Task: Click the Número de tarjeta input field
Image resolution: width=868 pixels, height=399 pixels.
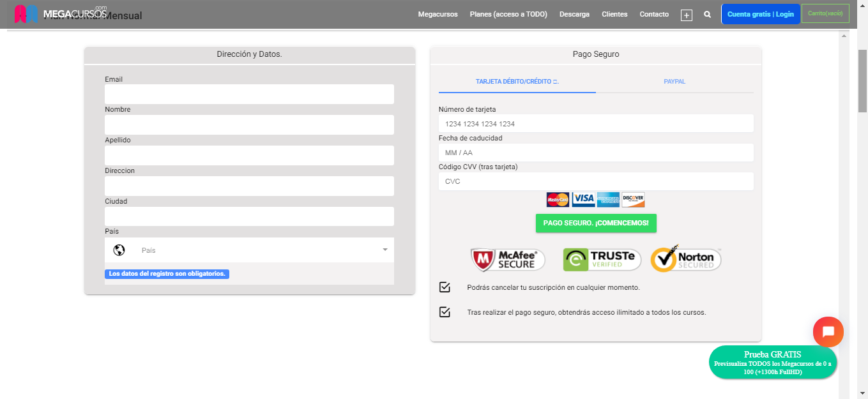Action: [596, 124]
